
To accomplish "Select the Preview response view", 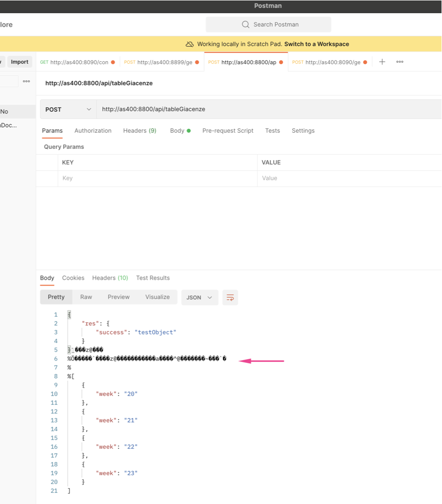I will pos(118,297).
